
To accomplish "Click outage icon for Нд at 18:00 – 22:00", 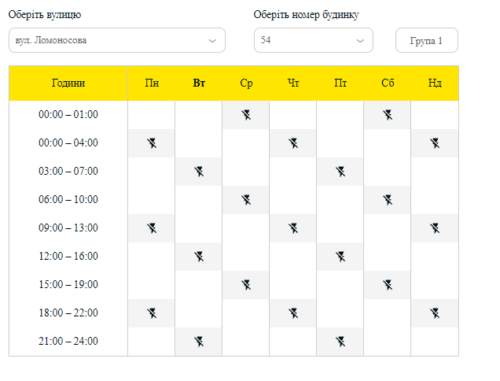I will point(435,313).
